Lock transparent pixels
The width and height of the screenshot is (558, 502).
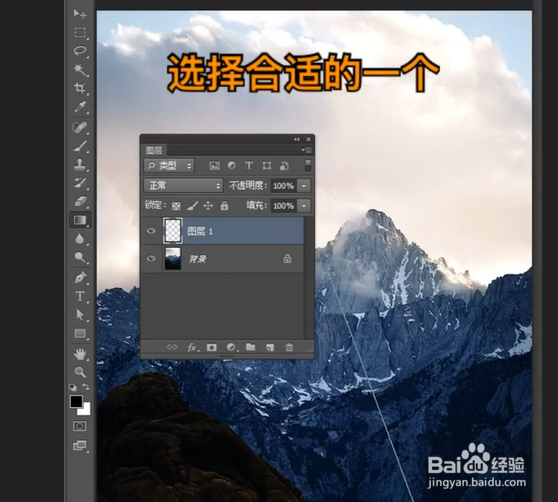click(x=176, y=206)
